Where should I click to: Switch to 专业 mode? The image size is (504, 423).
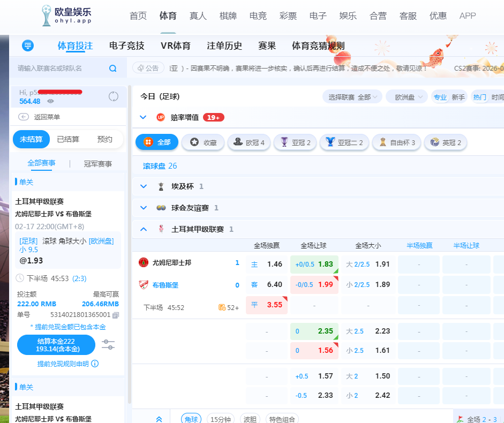pos(440,97)
